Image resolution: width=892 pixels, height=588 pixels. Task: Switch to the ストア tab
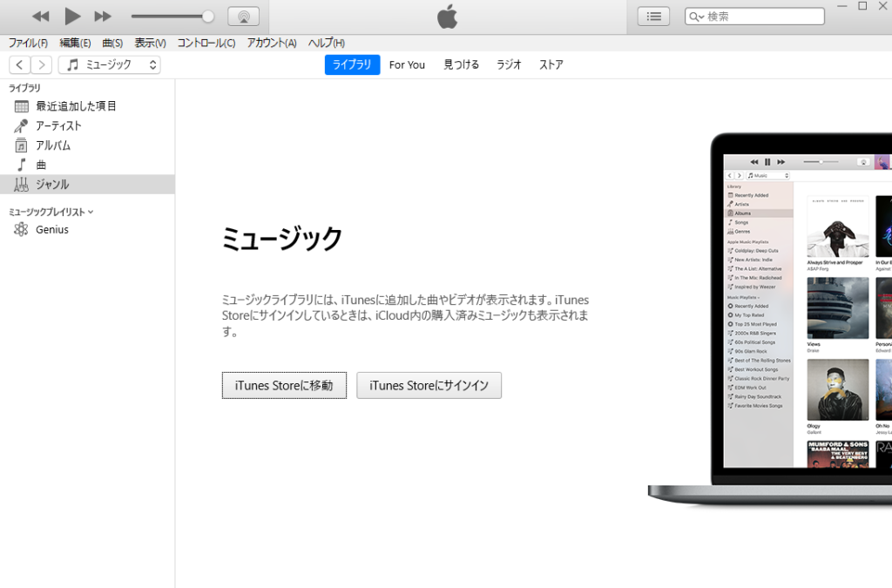[x=551, y=64]
